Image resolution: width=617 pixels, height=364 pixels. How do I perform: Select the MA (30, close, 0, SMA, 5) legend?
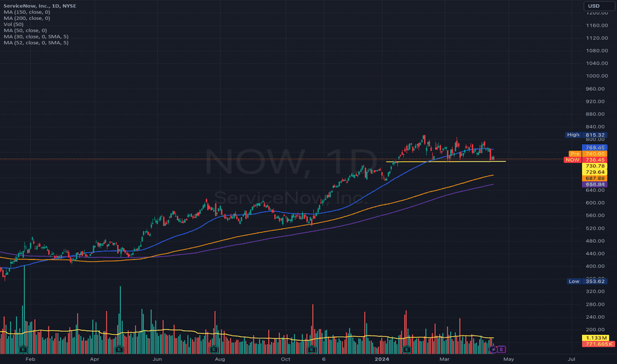pos(36,36)
